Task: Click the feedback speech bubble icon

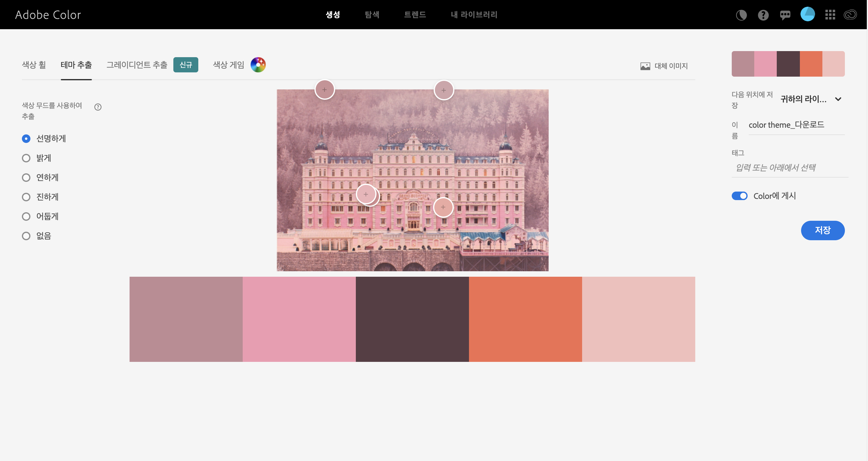Action: [785, 15]
